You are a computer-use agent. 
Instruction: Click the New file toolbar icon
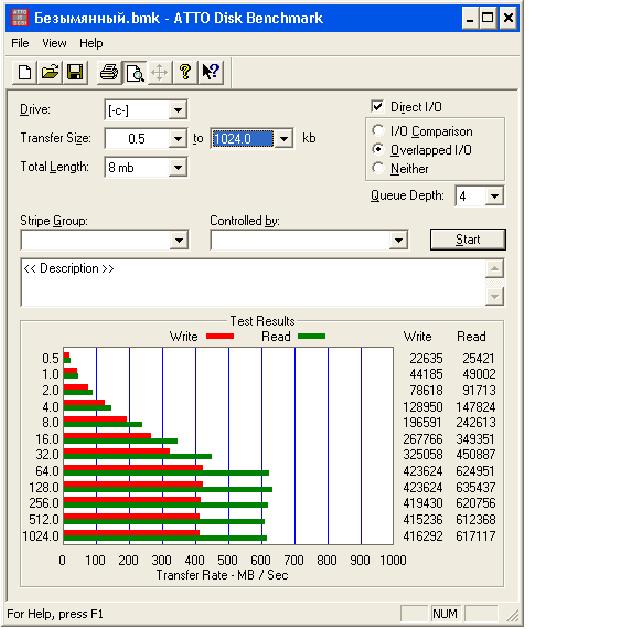tap(24, 72)
